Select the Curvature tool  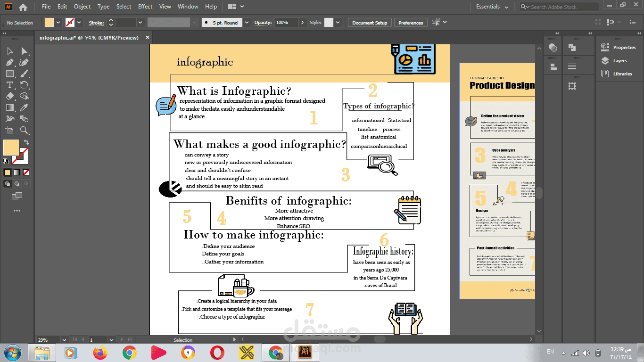24,62
